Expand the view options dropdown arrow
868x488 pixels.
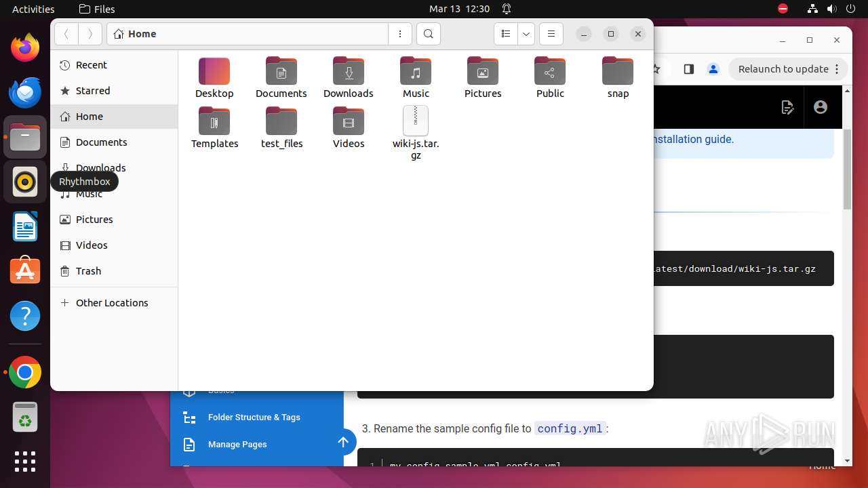(x=526, y=34)
